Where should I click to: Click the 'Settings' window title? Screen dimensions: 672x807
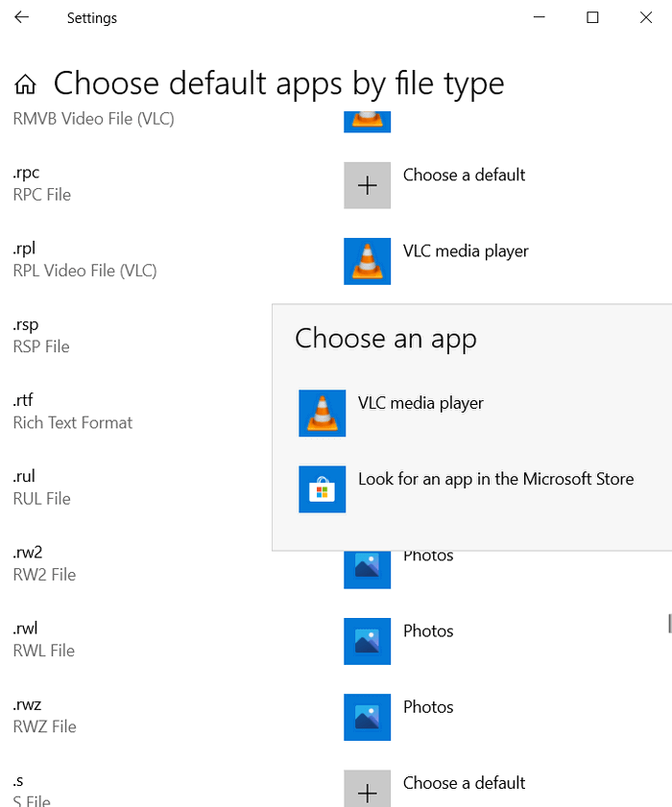[x=91, y=18]
